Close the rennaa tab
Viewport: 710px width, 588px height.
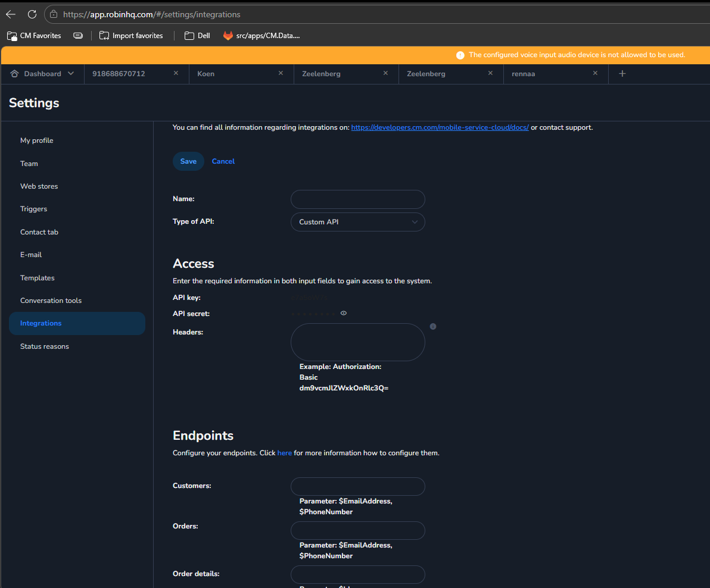[596, 73]
